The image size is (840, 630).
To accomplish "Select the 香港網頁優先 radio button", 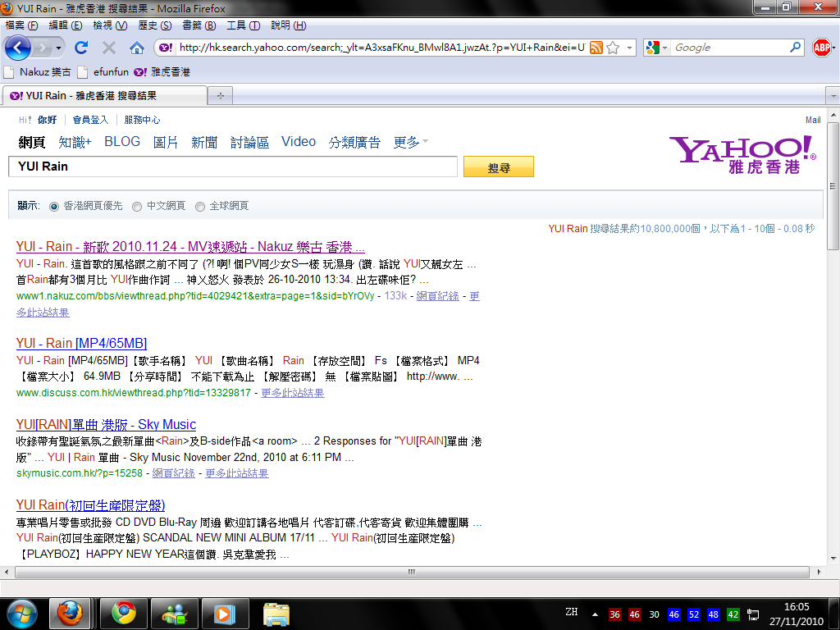I will click(x=54, y=207).
